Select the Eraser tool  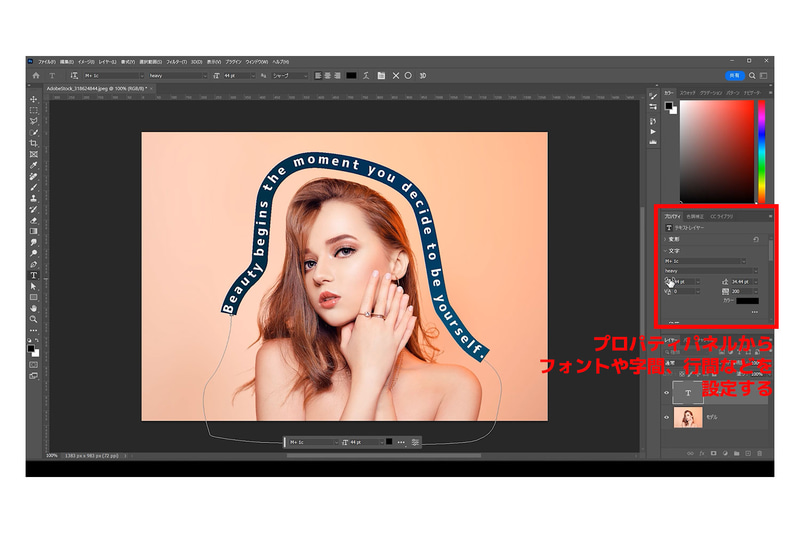(34, 220)
